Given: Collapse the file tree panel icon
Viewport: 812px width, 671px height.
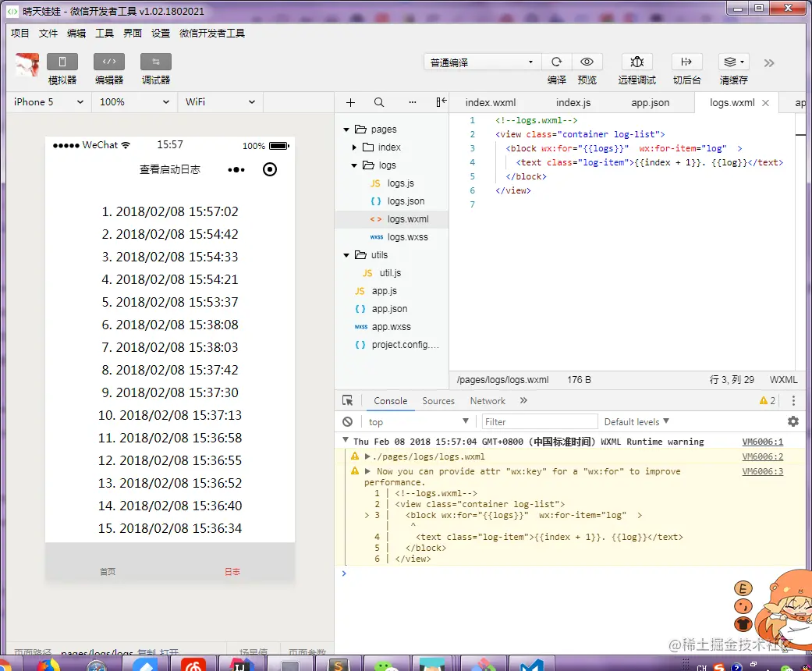Looking at the screenshot, I should [x=441, y=102].
